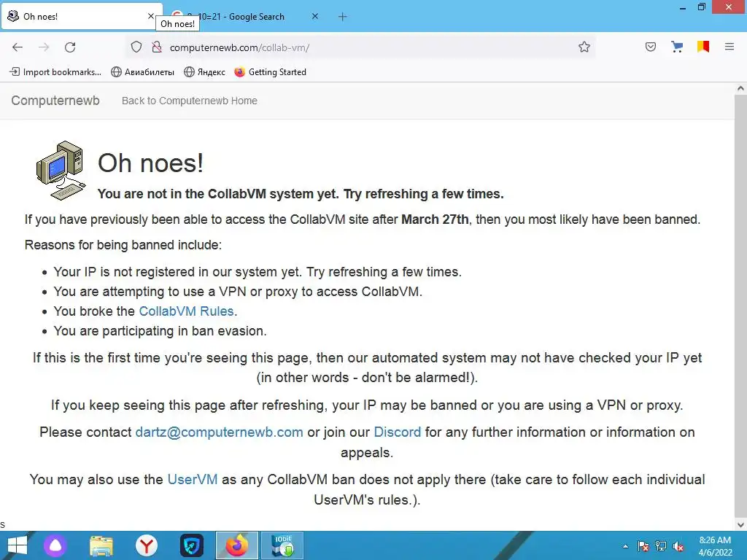This screenshot has height=560, width=747.
Task: Click the bold 'March 27th' text
Action: pos(435,219)
